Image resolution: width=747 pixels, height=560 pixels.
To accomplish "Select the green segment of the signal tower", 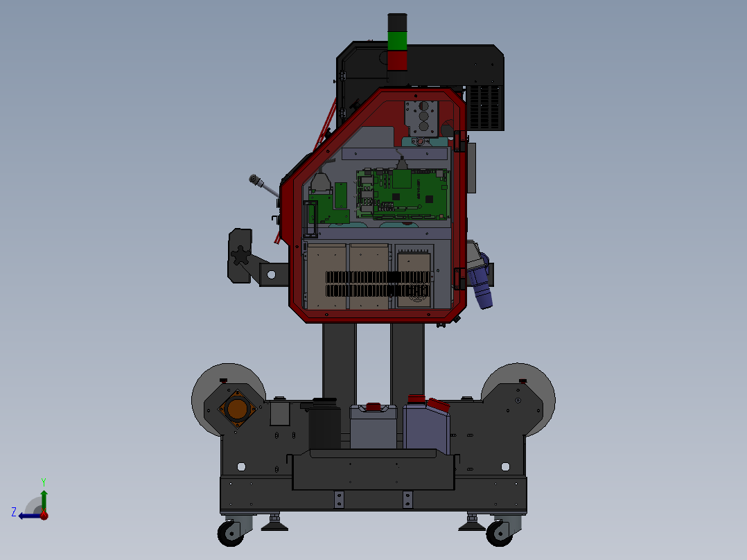I will [397, 41].
